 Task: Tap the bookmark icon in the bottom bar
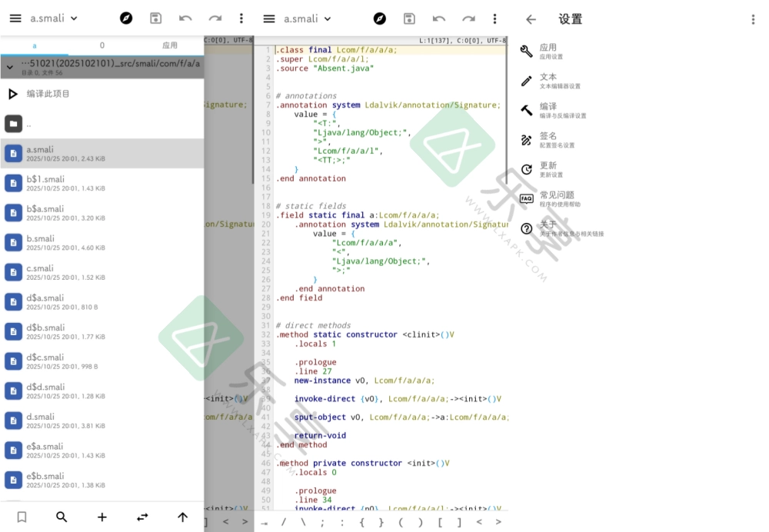click(22, 517)
